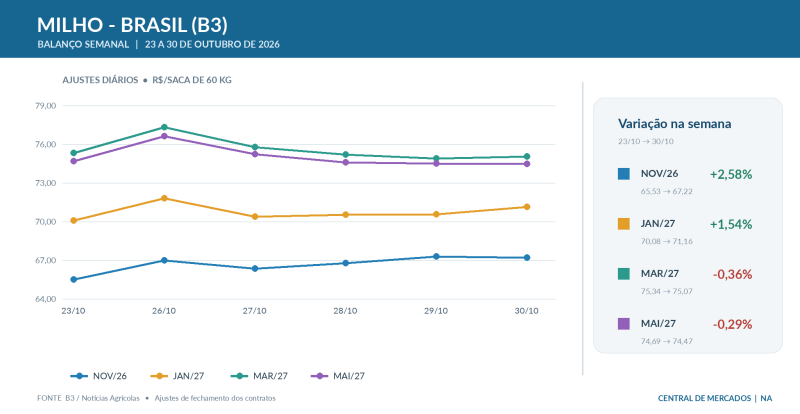
Task: Click the '65,53 → 67,22' price range
Action: [x=667, y=191]
